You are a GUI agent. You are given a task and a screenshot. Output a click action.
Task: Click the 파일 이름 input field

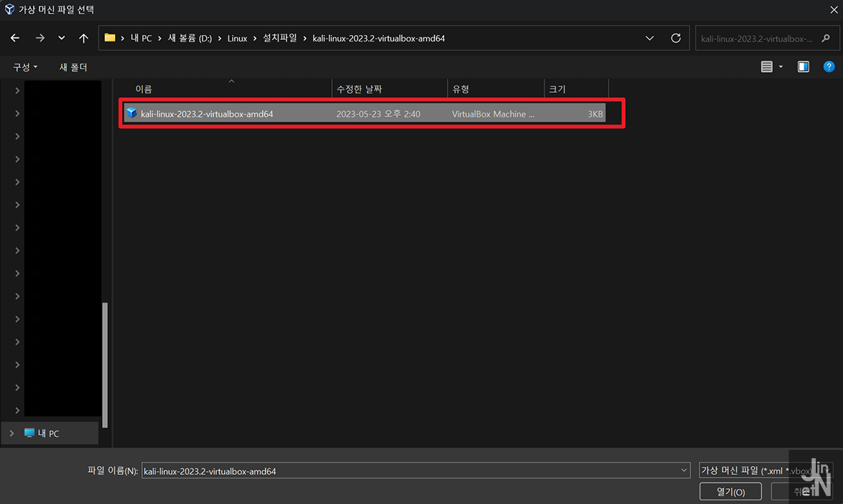(x=410, y=470)
